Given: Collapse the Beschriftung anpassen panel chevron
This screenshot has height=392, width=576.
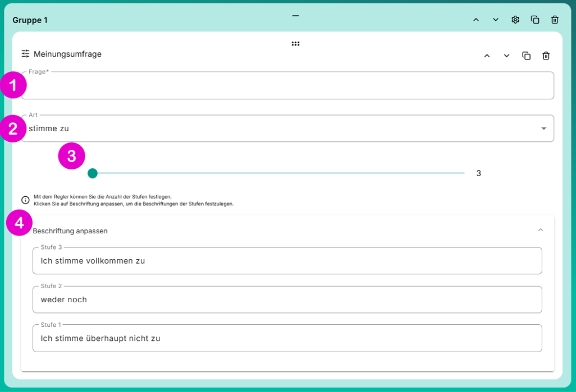Looking at the screenshot, I should (541, 230).
